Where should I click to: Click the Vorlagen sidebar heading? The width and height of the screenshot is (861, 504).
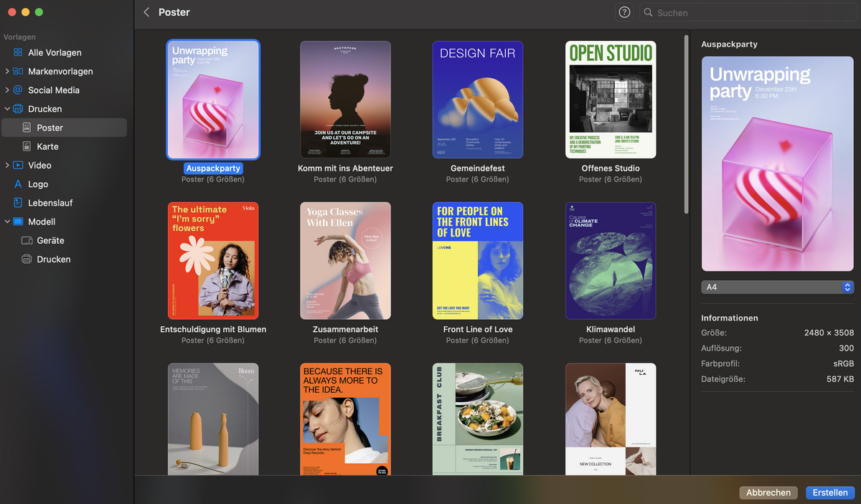[x=19, y=37]
